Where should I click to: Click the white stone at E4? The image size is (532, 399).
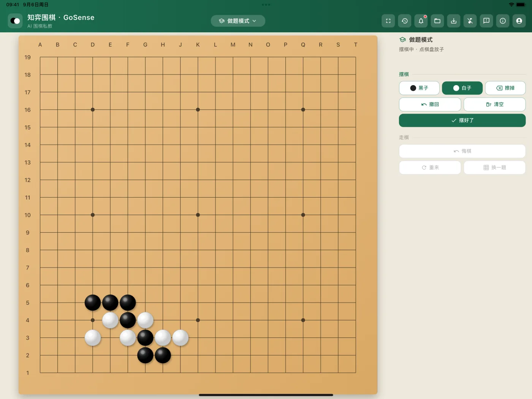click(110, 320)
